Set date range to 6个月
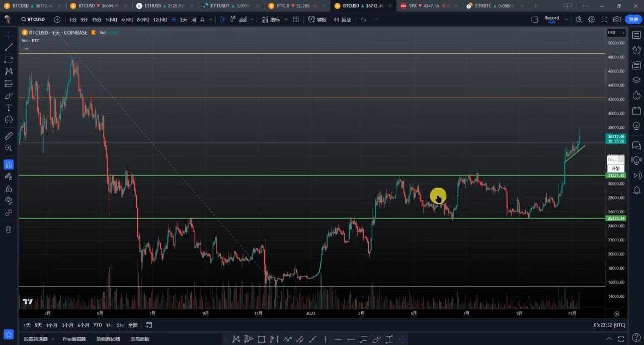The image size is (644, 345). (84, 325)
